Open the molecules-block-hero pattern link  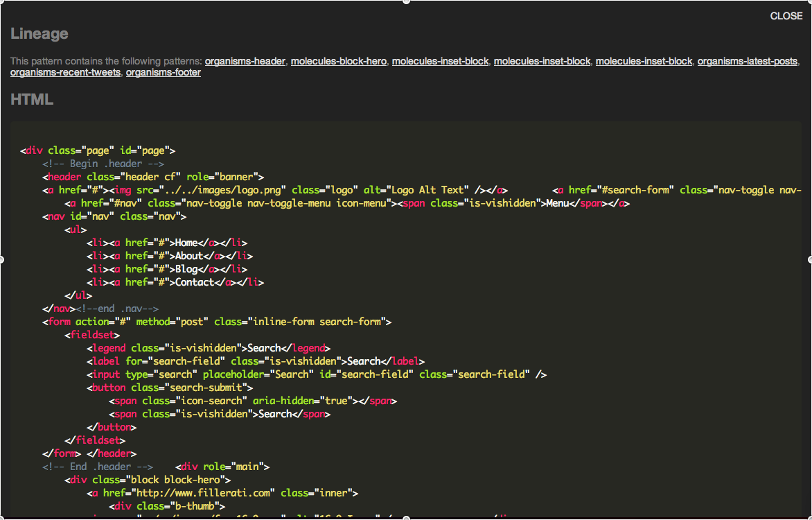tap(339, 61)
